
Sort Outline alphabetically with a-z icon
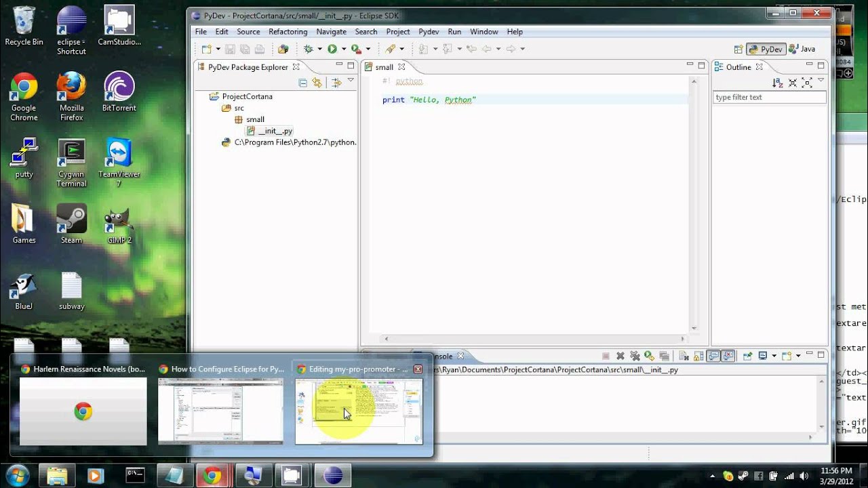pyautogui.click(x=777, y=83)
